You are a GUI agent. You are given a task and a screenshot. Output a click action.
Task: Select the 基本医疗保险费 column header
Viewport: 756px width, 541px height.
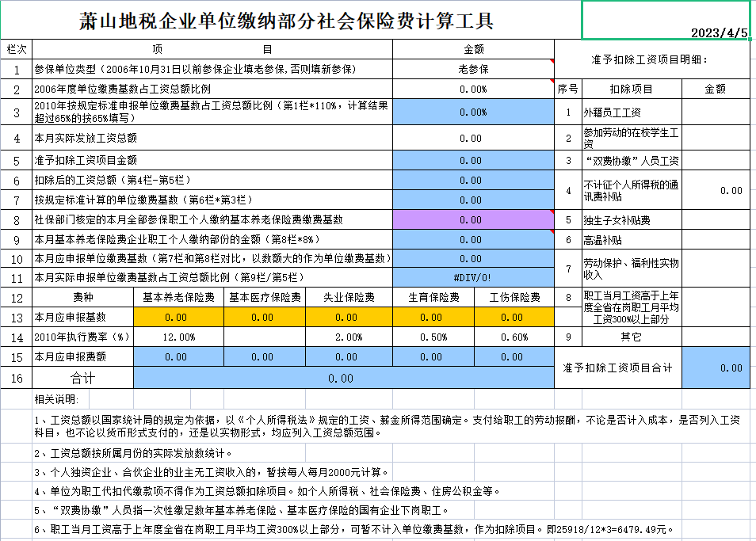tap(265, 297)
